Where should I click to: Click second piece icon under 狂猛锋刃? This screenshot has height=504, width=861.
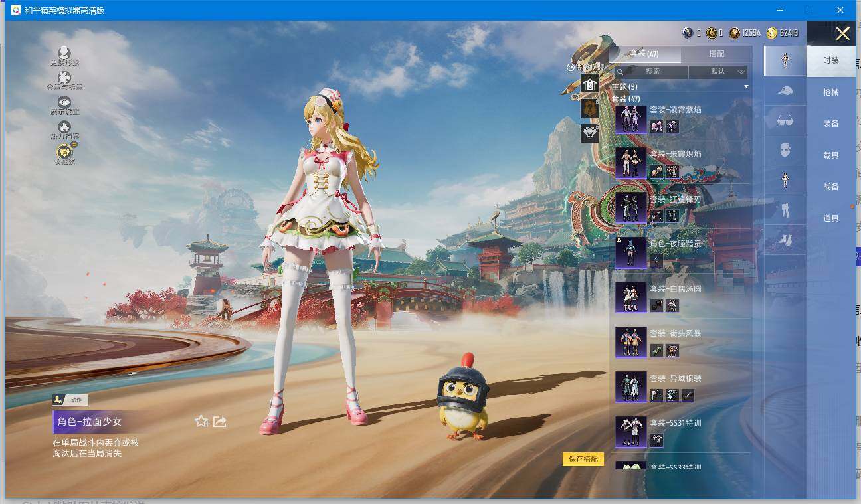[672, 216]
